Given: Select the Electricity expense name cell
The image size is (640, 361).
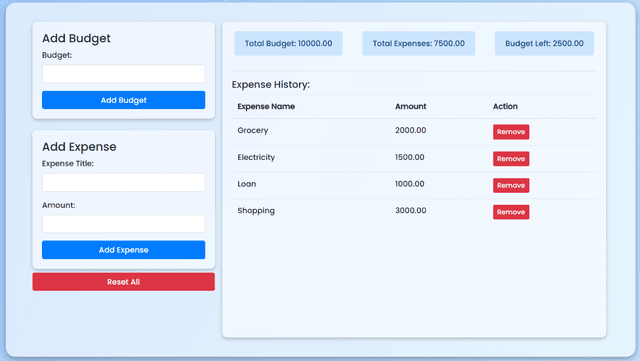Looking at the screenshot, I should [256, 157].
